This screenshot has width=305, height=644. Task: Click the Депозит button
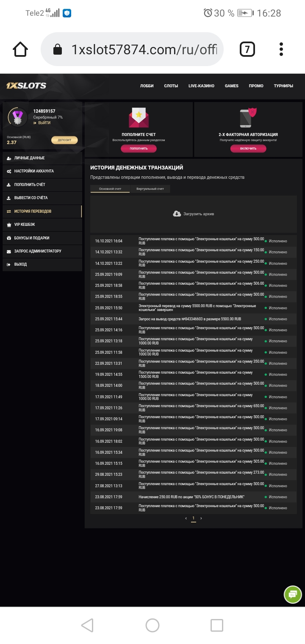pyautogui.click(x=64, y=140)
